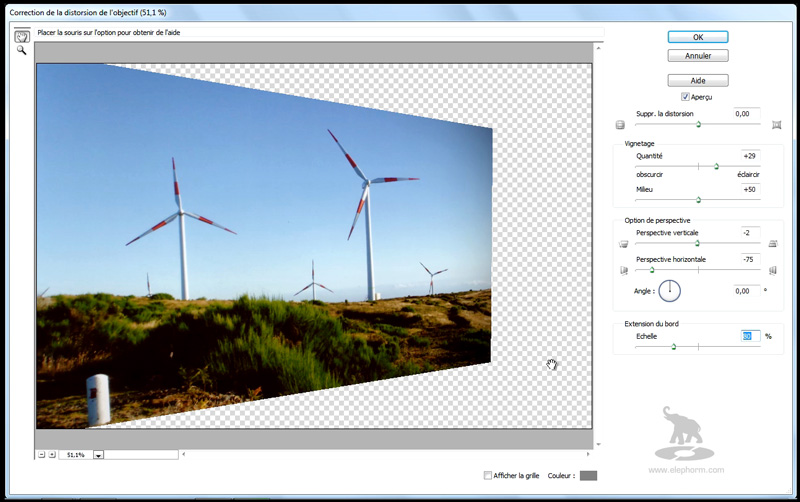This screenshot has width=800, height=502.
Task: Click the obscurcir label
Action: point(649,174)
